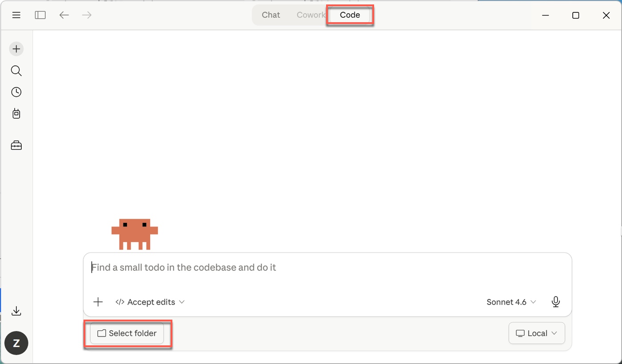Click the plus attachment icon in prompt box

tap(98, 302)
